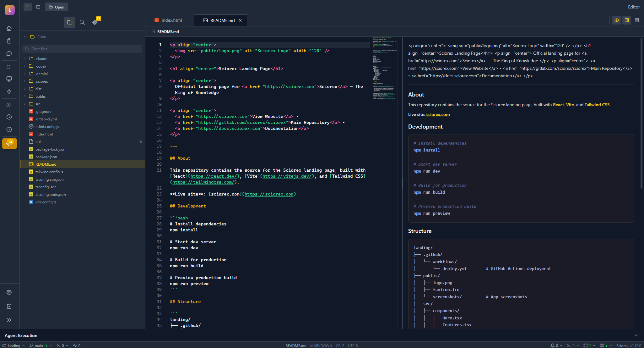The height and width of the screenshot is (348, 644).
Task: Click the Open button in top toolbar
Action: point(56,7)
